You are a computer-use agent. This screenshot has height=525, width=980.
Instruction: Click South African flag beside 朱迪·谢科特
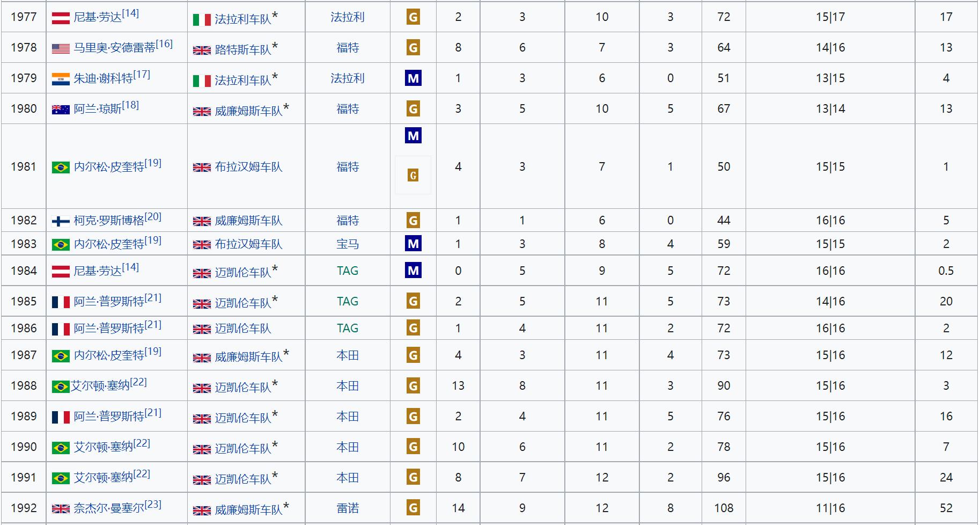(61, 79)
